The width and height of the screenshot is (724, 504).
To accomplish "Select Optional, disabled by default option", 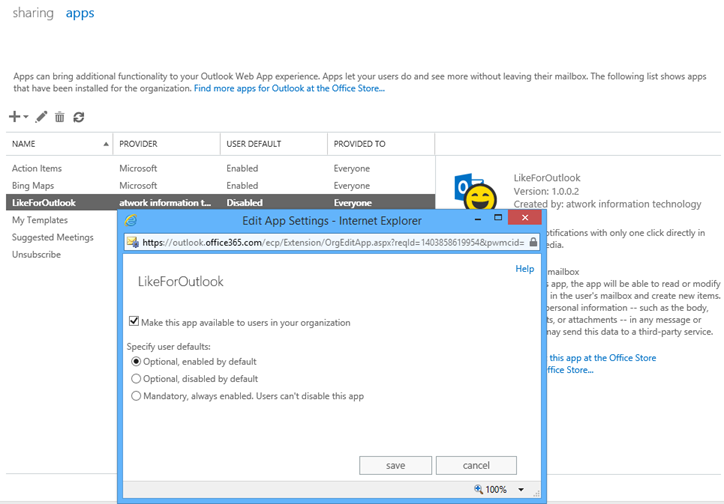I will click(137, 379).
